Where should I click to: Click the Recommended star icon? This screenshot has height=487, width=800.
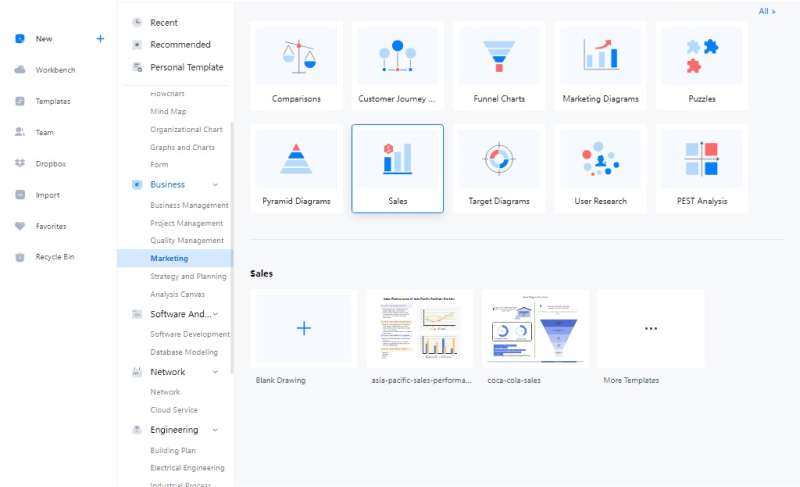[x=137, y=45]
